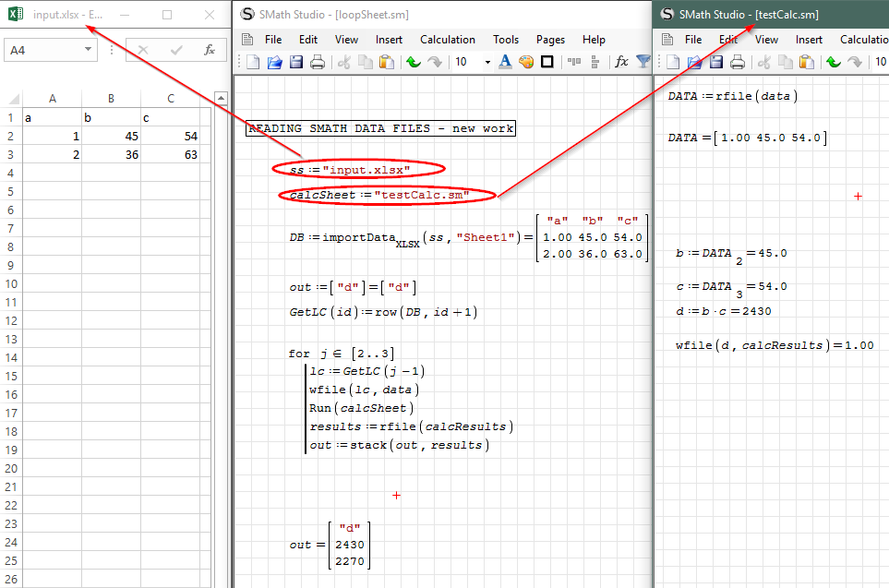Open Insert menu in testCalc window

[809, 40]
